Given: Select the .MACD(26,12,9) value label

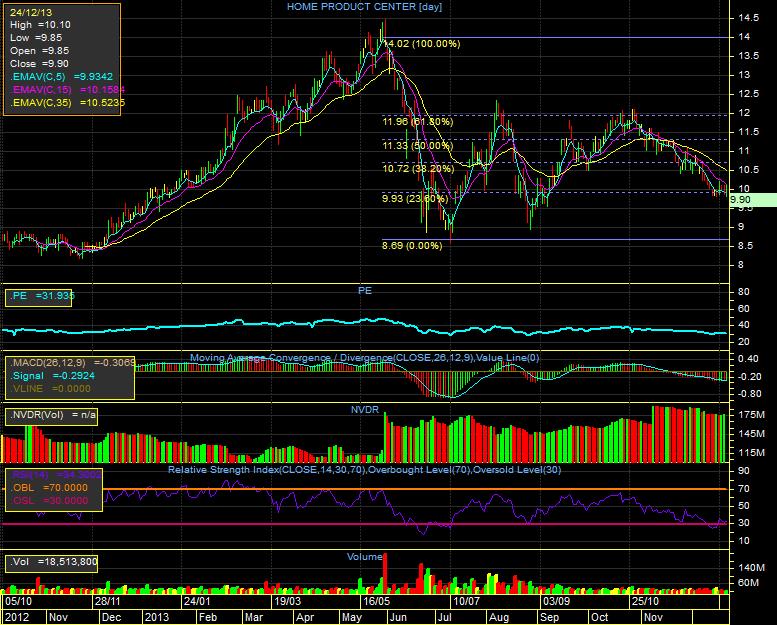Looking at the screenshot, I should coord(72,362).
